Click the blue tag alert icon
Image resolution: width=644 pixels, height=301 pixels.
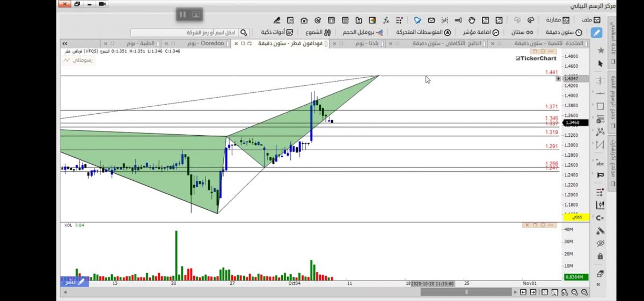417,20
